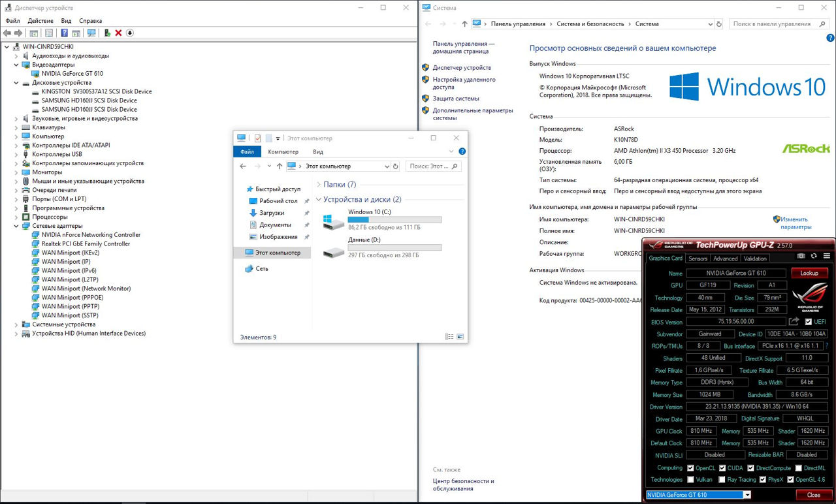Click the Bus Interface question mark in GPU-Z
Image resolution: width=836 pixels, height=504 pixels.
coord(827,345)
